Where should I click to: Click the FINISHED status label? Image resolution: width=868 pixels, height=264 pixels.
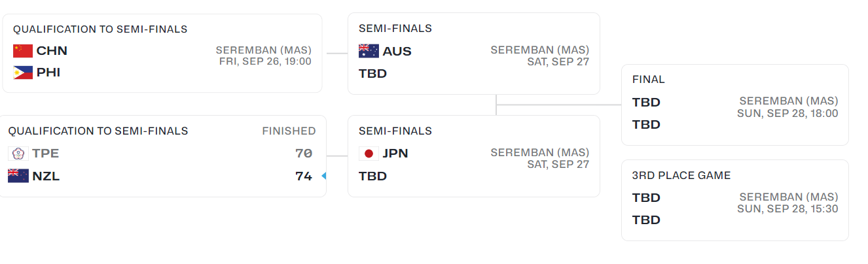coord(289,131)
